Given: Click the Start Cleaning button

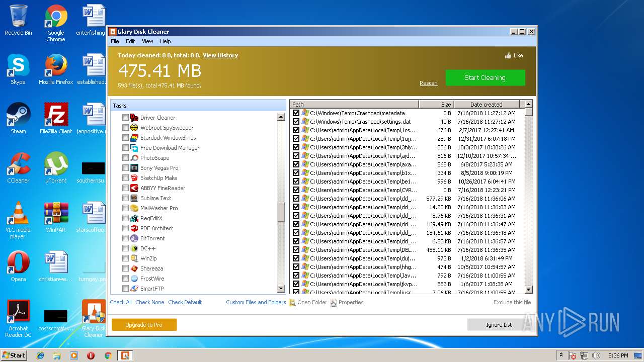Looking at the screenshot, I should [485, 77].
